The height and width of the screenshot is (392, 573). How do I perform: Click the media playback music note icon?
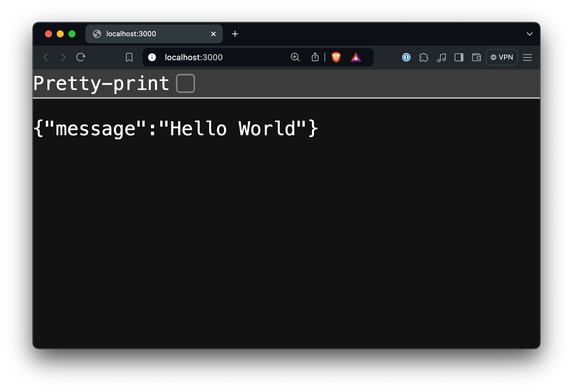[x=441, y=57]
